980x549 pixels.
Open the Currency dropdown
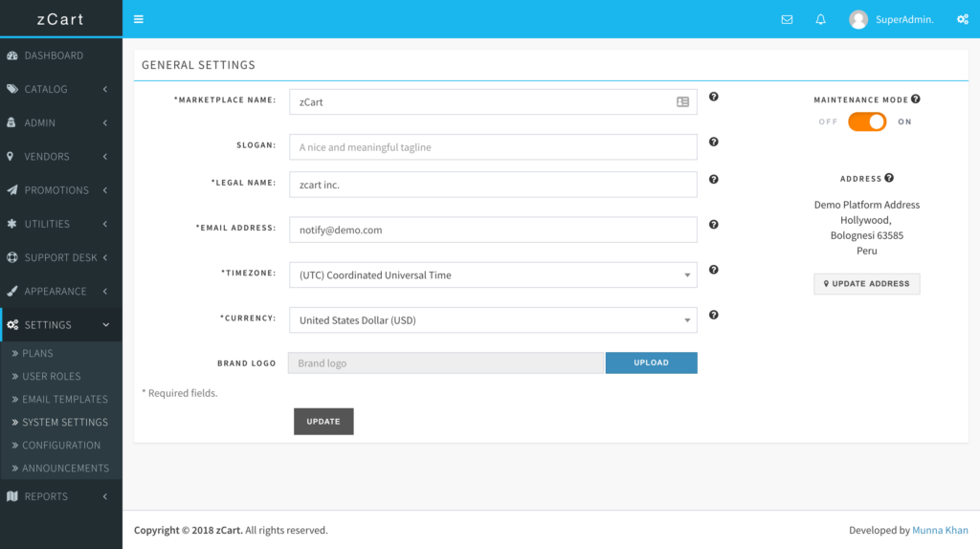[493, 320]
